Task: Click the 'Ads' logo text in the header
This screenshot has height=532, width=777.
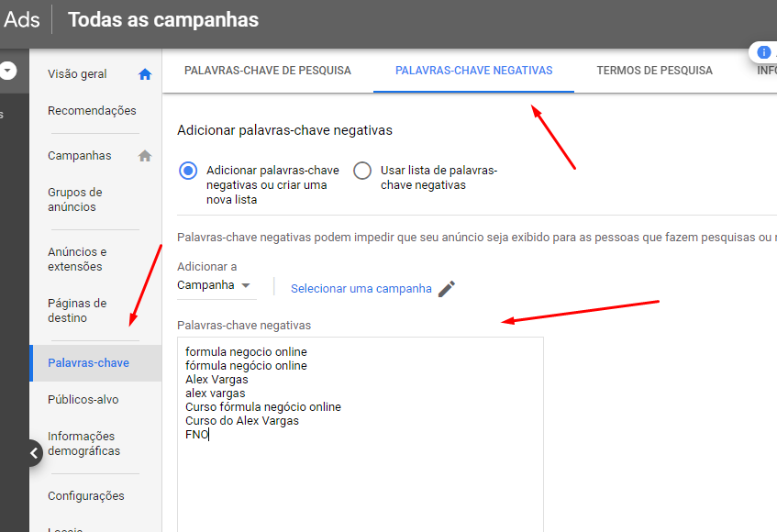Action: click(21, 20)
